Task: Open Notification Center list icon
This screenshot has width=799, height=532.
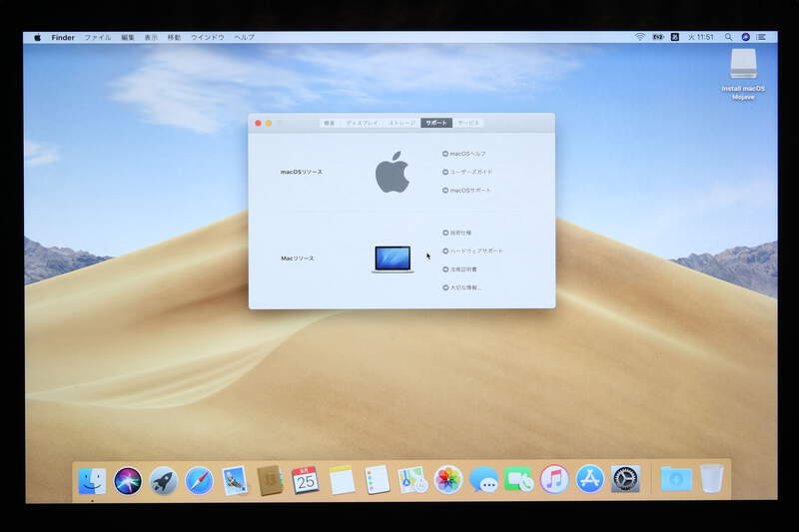Action: click(761, 37)
